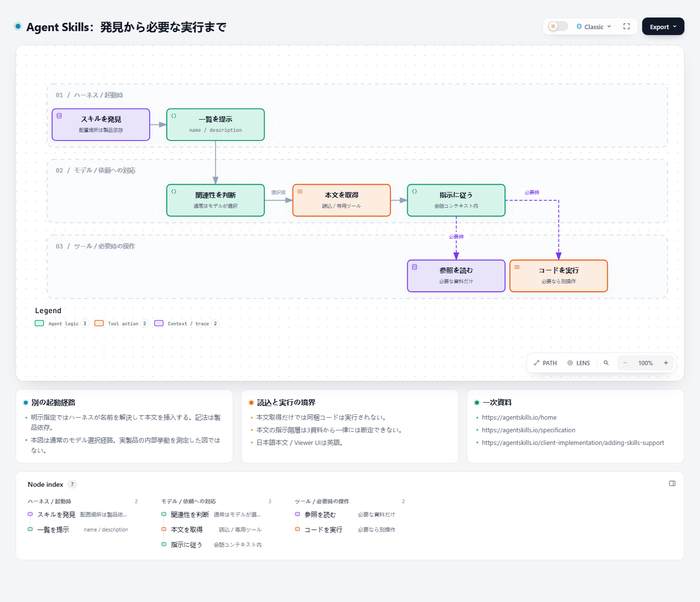Select the 関連性を判断 diagram node
This screenshot has width=700, height=602.
[x=215, y=200]
